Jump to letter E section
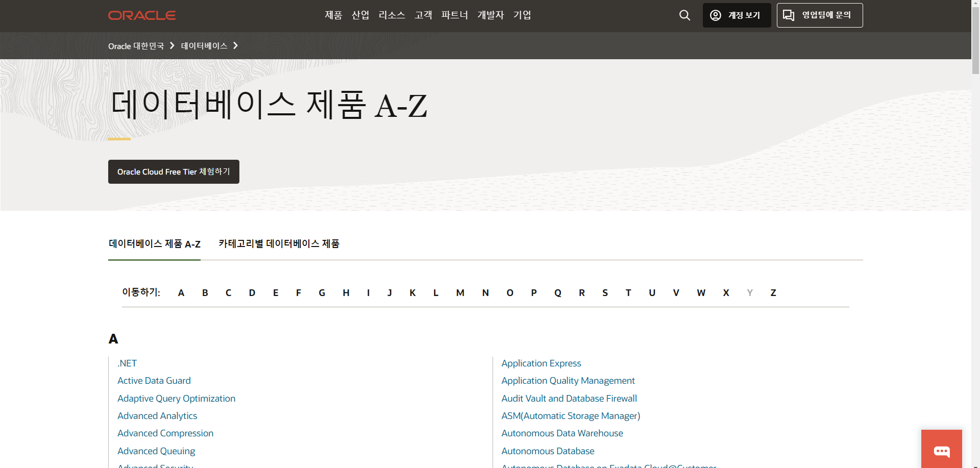The height and width of the screenshot is (468, 980). click(x=276, y=292)
